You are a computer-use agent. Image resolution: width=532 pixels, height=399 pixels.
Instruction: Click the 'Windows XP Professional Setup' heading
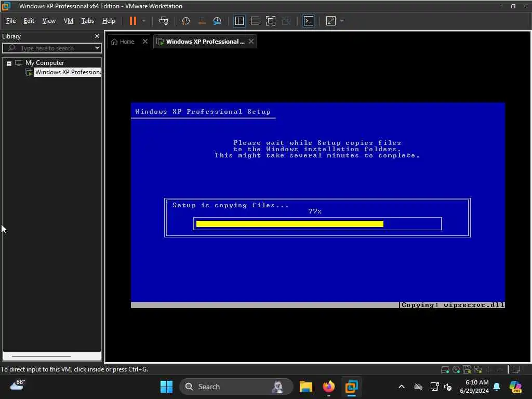pos(203,112)
